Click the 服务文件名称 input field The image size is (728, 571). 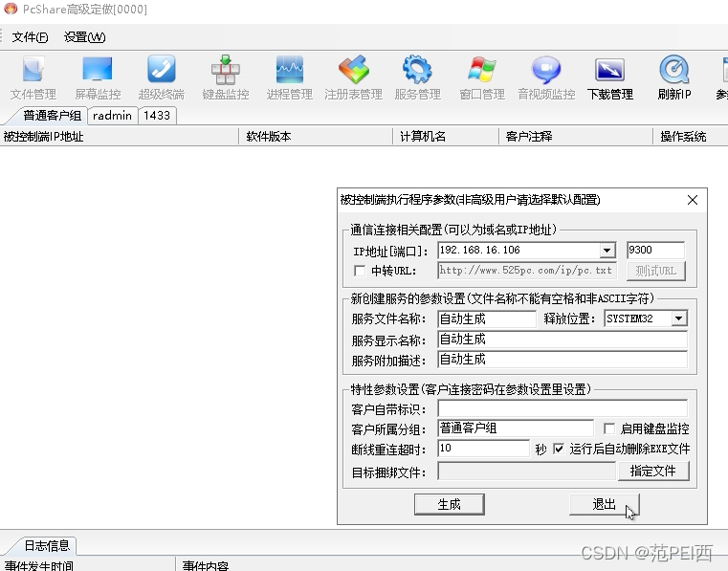(487, 318)
